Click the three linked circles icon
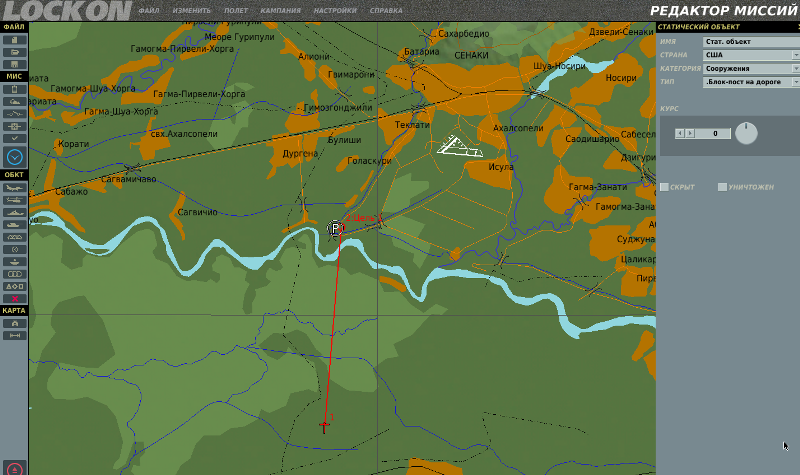This screenshot has height=475, width=800. click(x=14, y=273)
